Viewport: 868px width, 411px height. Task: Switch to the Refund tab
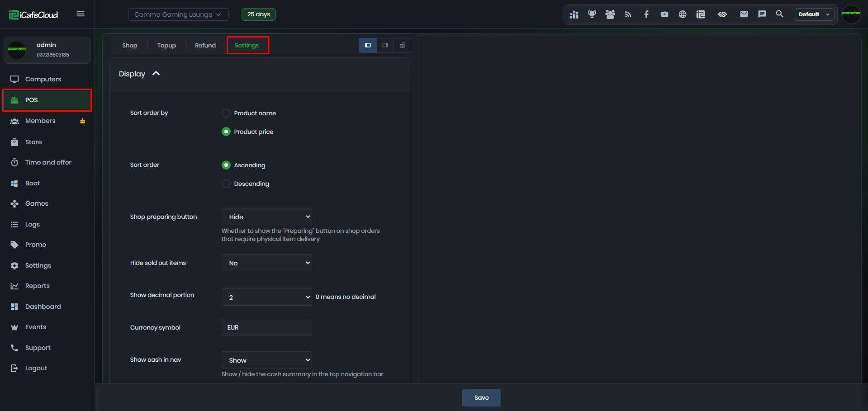205,45
